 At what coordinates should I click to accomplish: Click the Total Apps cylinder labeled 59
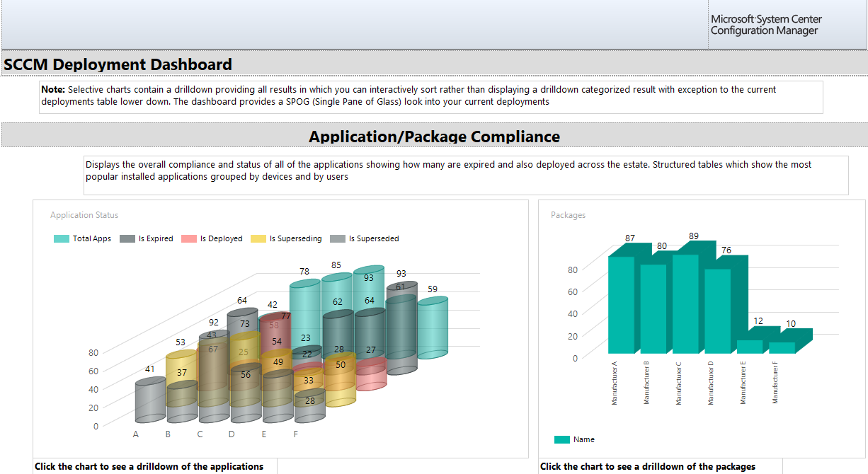click(x=433, y=328)
